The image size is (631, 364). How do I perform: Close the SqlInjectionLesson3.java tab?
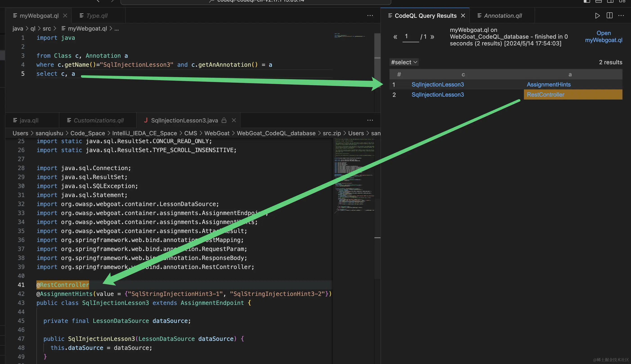234,120
